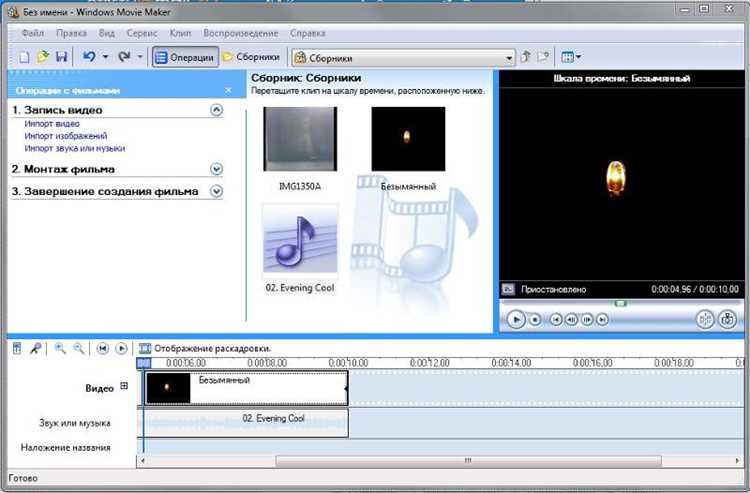Screen dimensions: 750x493
Task: Jump forward to the next clip in monitor
Action: [x=602, y=319]
